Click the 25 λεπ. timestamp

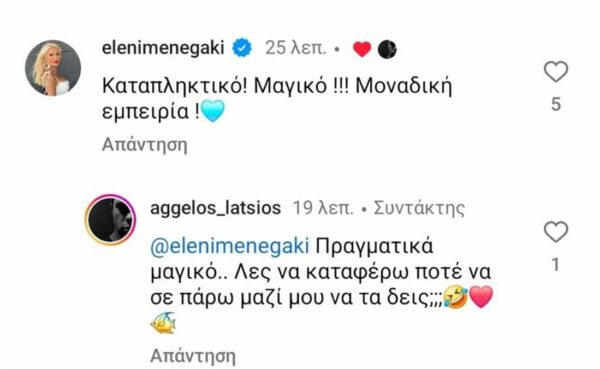point(296,48)
